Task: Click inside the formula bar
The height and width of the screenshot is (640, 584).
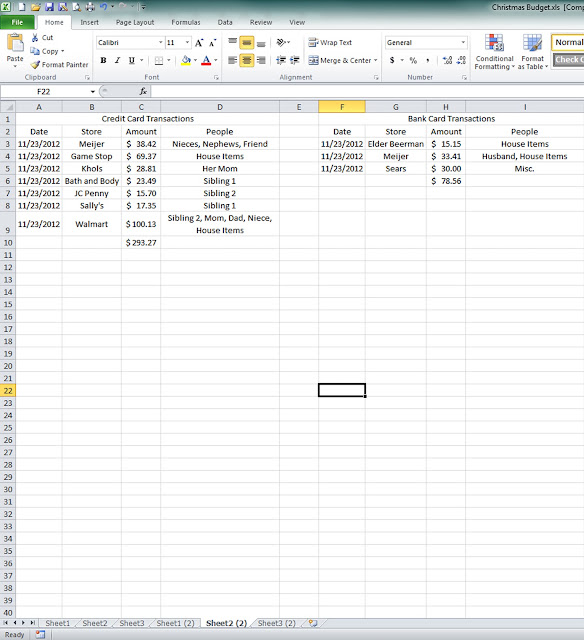Action: pos(367,91)
